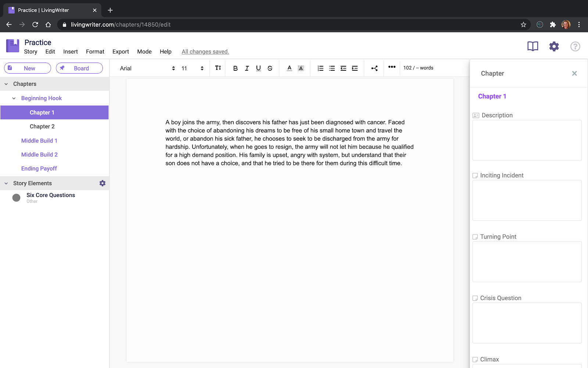The width and height of the screenshot is (588, 368).
Task: Open Chrome three-dot menu
Action: (x=579, y=25)
